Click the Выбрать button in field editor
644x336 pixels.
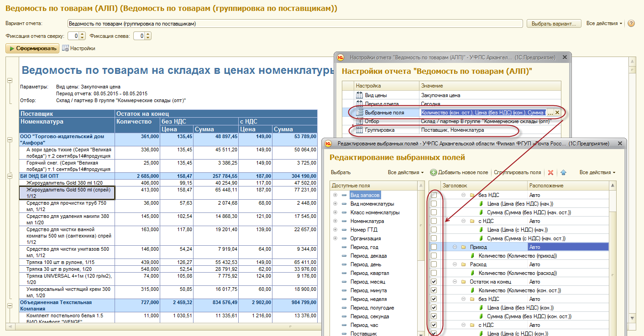point(341,172)
